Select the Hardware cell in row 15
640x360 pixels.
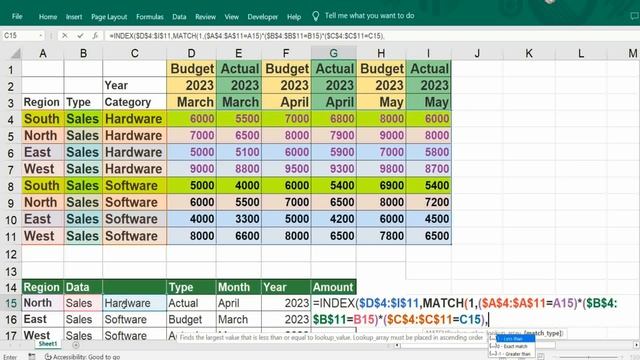click(134, 303)
